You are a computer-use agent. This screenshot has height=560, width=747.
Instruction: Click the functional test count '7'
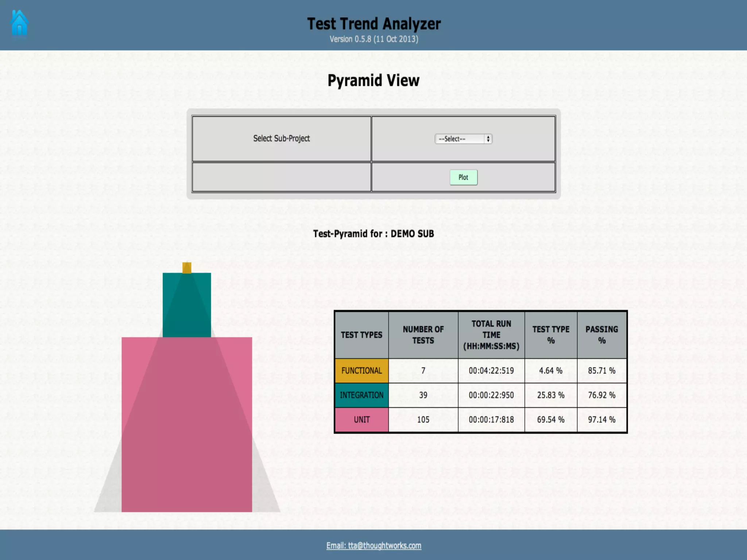point(423,371)
